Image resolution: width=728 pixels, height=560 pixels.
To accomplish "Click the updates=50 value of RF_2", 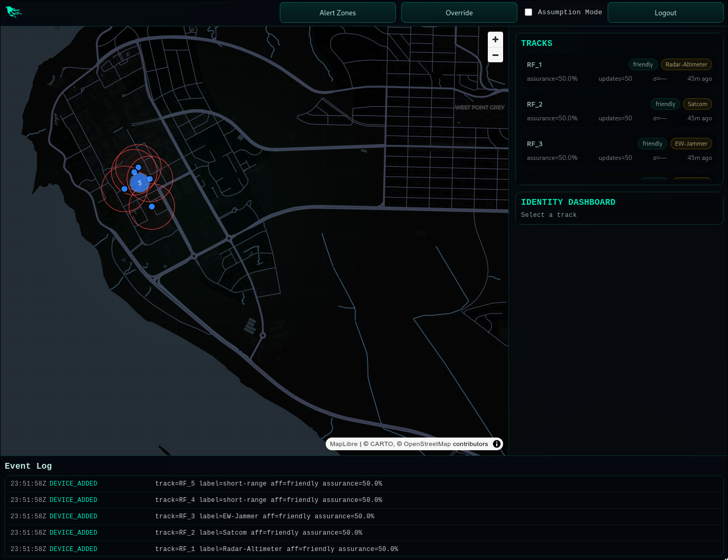I will 615,118.
